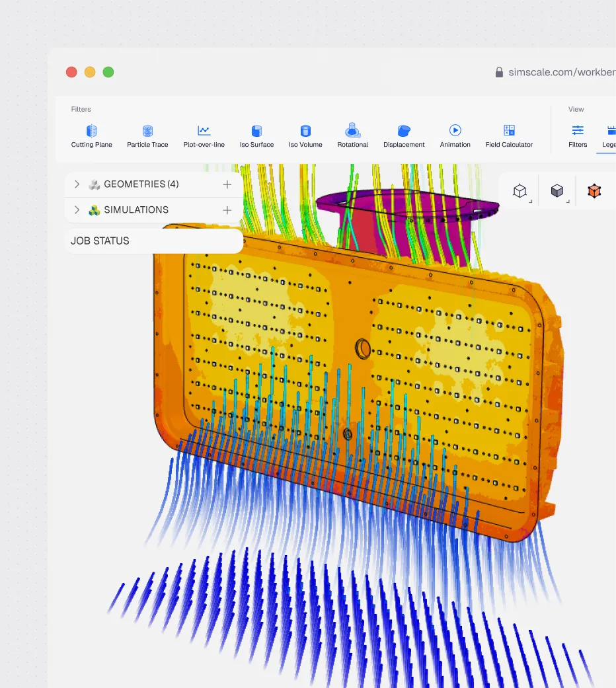
Task: Click the center circular port on plate
Action: tap(363, 349)
